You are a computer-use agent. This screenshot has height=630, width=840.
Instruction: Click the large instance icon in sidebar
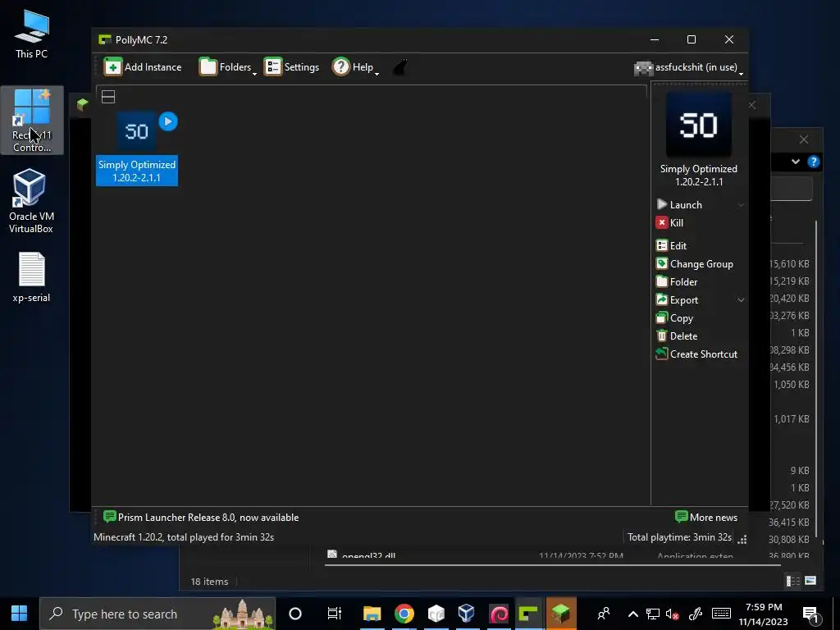pyautogui.click(x=699, y=125)
